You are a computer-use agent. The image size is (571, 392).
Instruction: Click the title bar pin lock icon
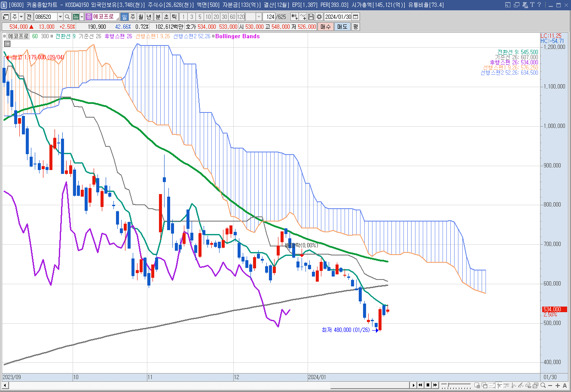[x=525, y=5]
